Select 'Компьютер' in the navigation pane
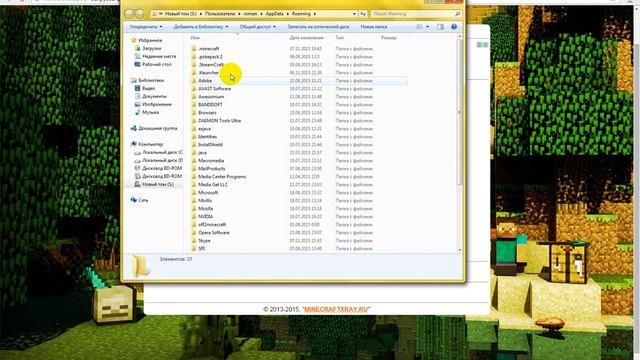This screenshot has width=640, height=360. (x=151, y=144)
